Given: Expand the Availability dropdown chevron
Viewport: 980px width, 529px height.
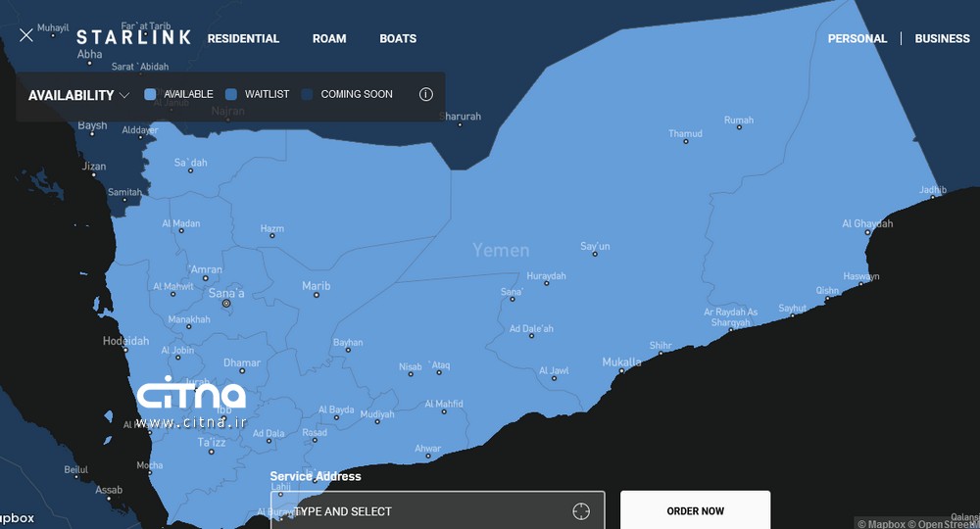Looking at the screenshot, I should [124, 96].
